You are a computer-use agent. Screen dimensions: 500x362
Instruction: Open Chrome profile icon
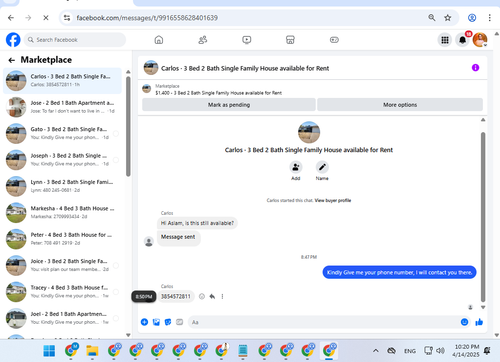[x=472, y=18]
